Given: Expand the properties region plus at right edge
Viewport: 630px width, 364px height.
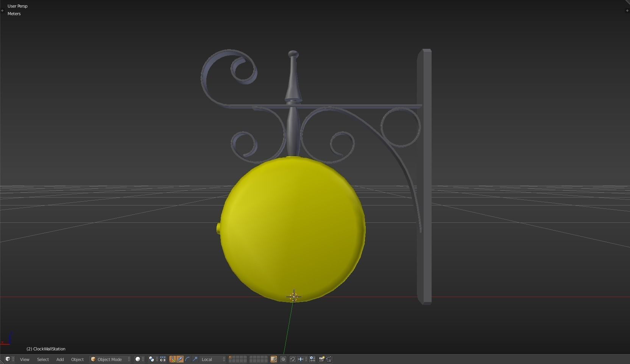Looking at the screenshot, I should (627, 11).
